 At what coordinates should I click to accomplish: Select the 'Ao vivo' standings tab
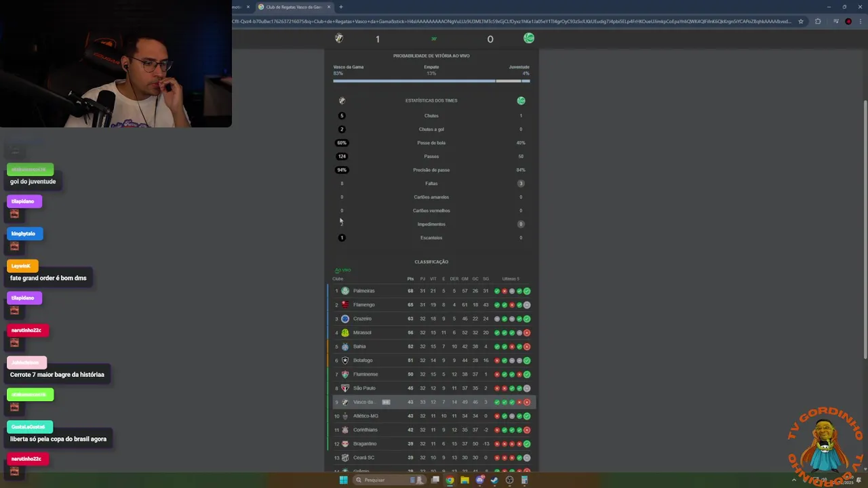point(342,270)
